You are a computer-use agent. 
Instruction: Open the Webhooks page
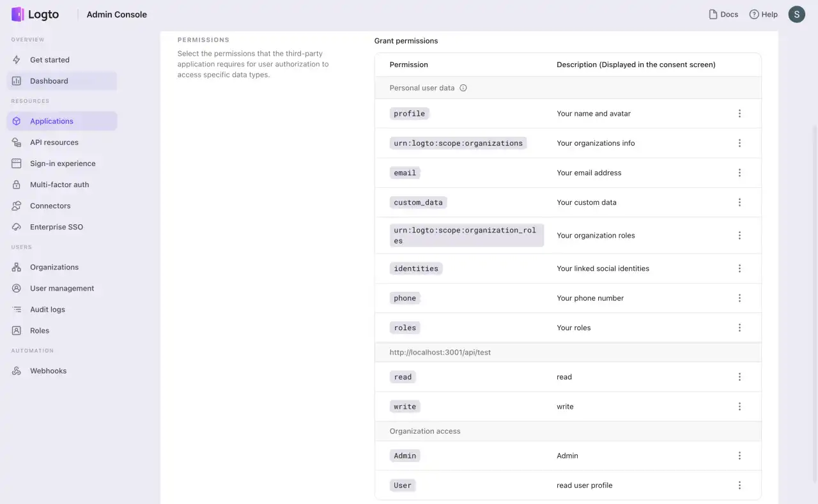pos(49,370)
